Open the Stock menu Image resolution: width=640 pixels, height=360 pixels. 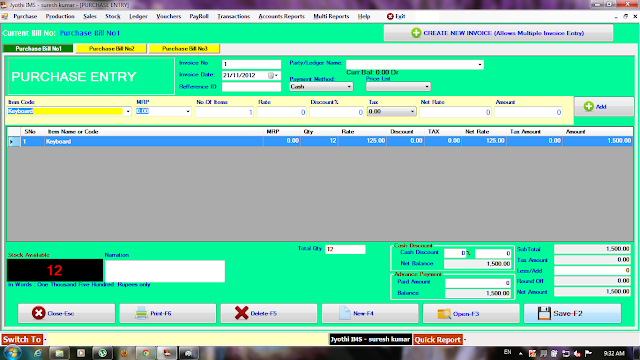(x=113, y=16)
